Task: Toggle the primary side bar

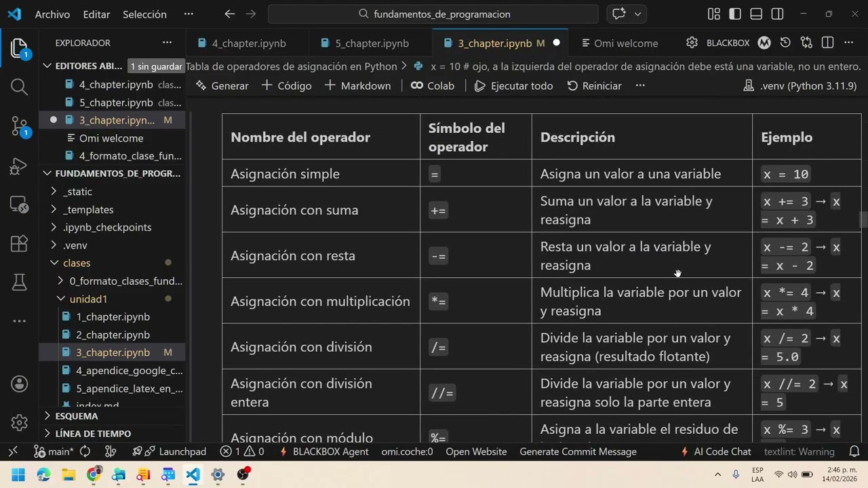Action: [735, 14]
